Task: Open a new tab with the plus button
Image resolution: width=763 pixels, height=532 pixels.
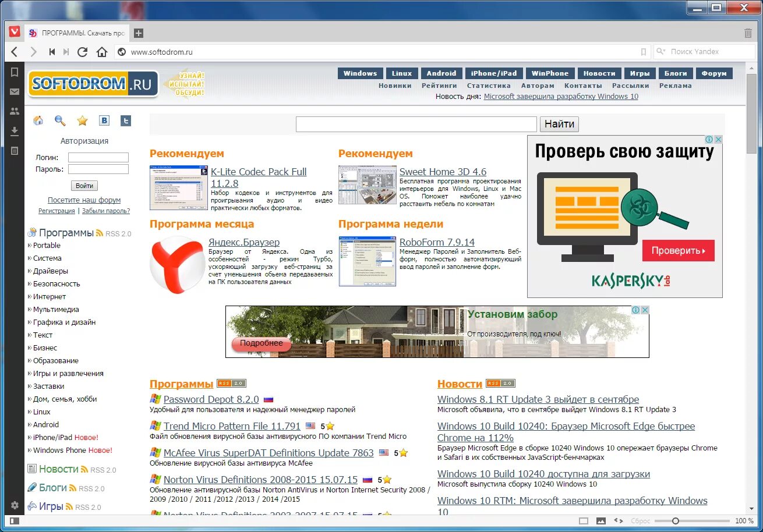Action: point(138,33)
